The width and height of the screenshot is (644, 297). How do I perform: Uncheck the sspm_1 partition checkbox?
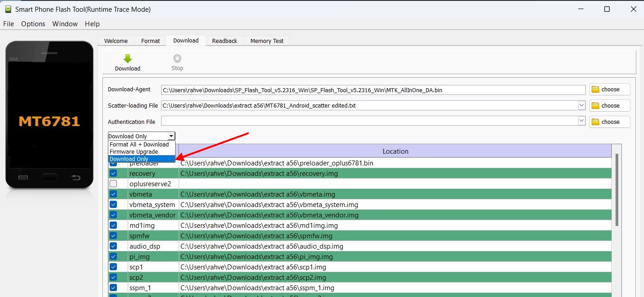pyautogui.click(x=113, y=288)
